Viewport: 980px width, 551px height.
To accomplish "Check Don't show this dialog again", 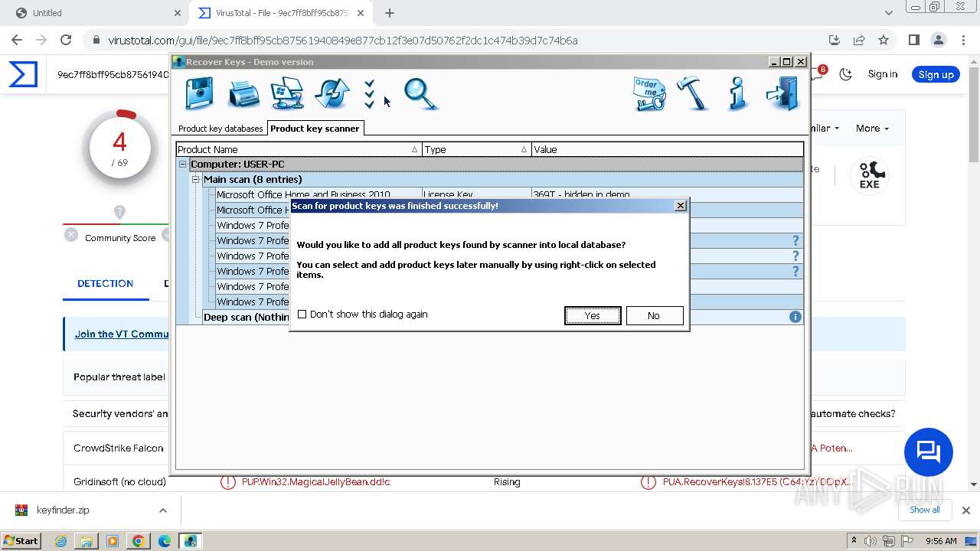I will 302,315.
